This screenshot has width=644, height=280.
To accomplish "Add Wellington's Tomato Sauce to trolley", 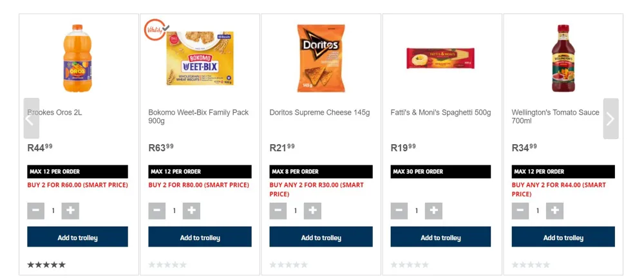I will point(563,237).
